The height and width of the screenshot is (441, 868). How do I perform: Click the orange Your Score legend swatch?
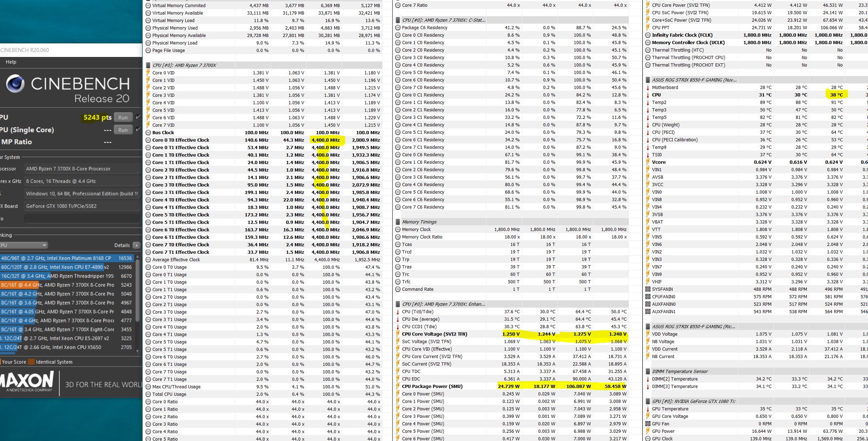pos(1,362)
